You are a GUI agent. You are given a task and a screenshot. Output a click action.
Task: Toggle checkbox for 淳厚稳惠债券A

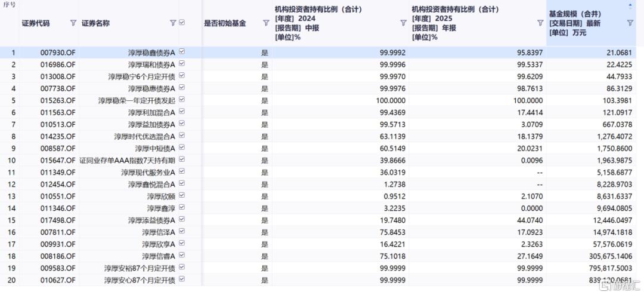click(182, 88)
